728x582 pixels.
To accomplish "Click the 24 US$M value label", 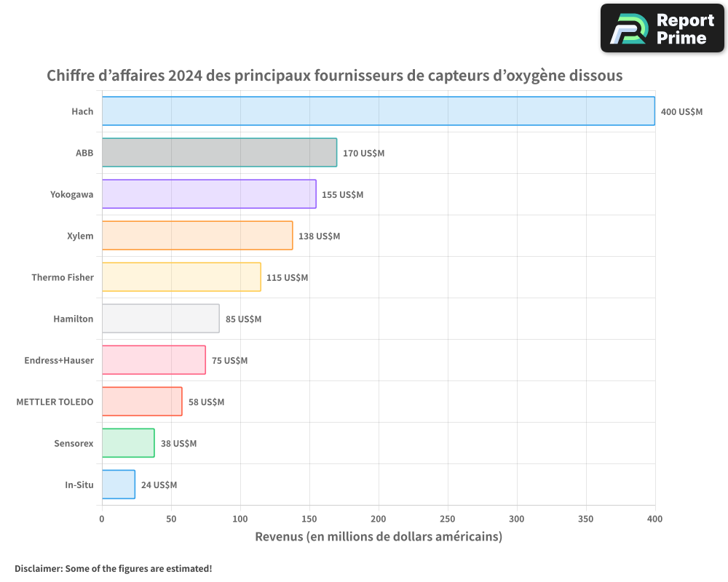I will coord(159,485).
